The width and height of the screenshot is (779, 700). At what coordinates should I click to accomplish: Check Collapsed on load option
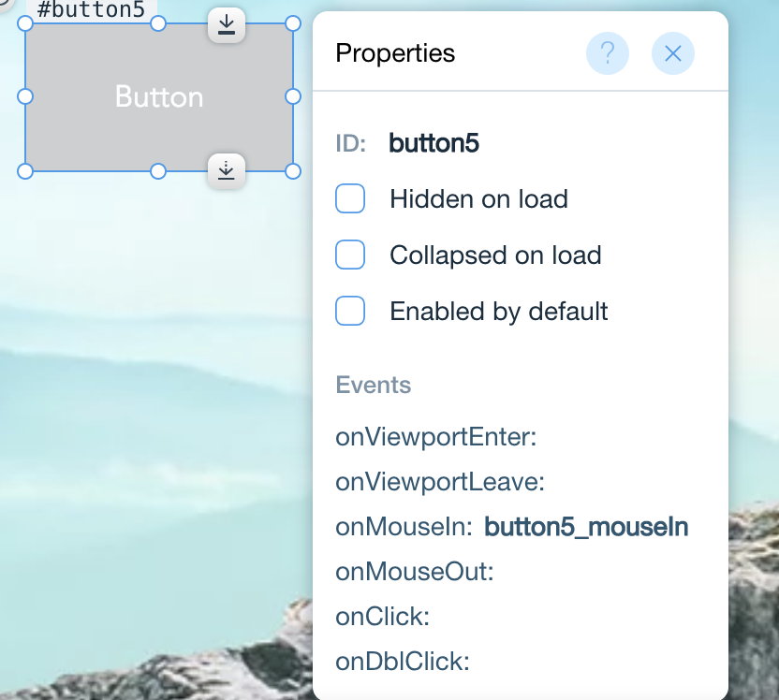pos(350,255)
